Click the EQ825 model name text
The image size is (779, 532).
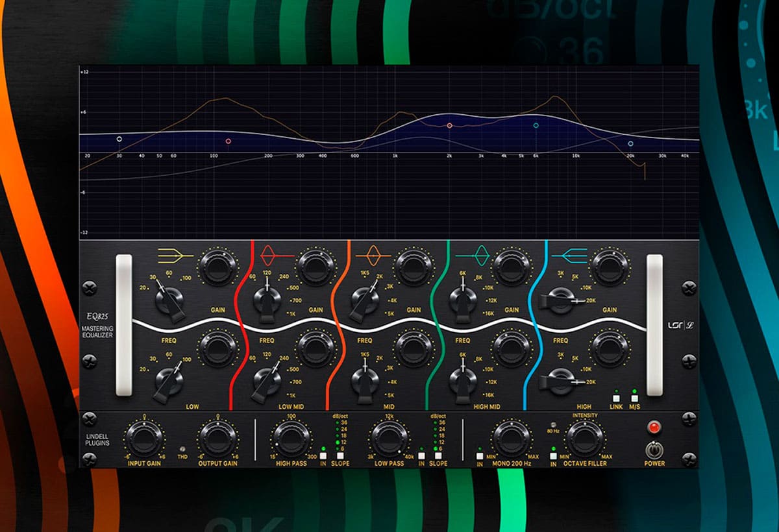(97, 317)
